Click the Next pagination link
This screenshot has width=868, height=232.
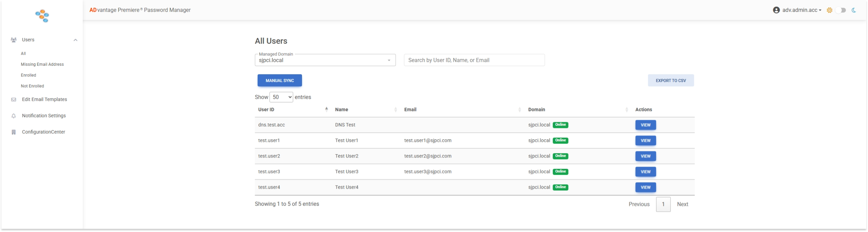tap(683, 204)
